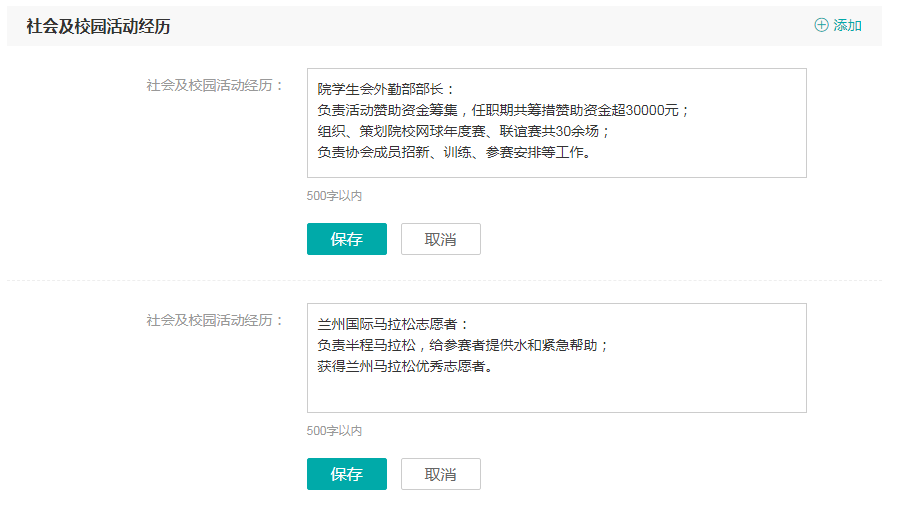Click the dashed divider between the two entries

coord(444,281)
